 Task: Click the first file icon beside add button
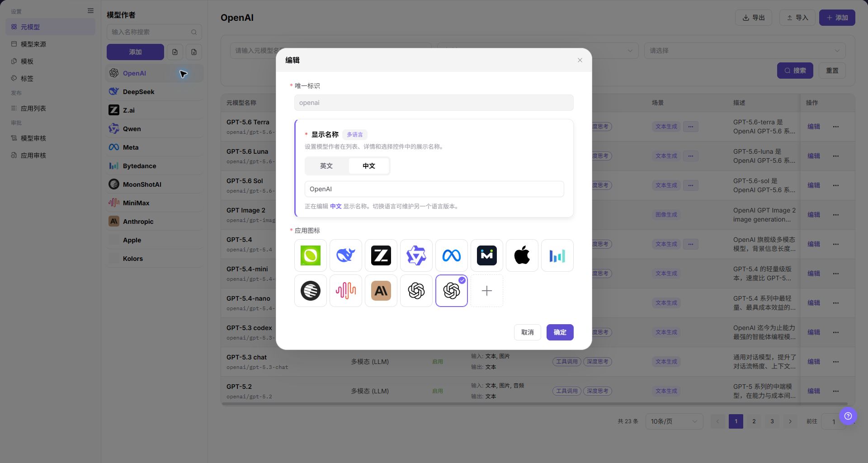point(175,52)
